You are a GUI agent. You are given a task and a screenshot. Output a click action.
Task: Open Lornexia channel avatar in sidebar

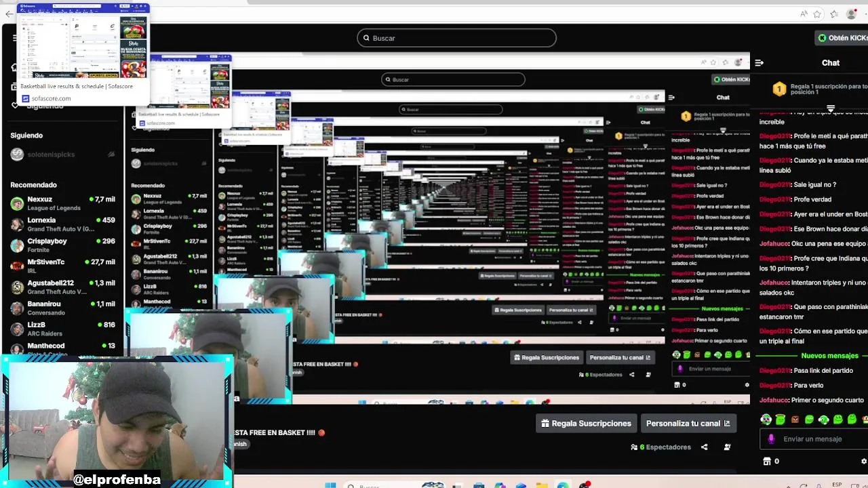pyautogui.click(x=17, y=224)
